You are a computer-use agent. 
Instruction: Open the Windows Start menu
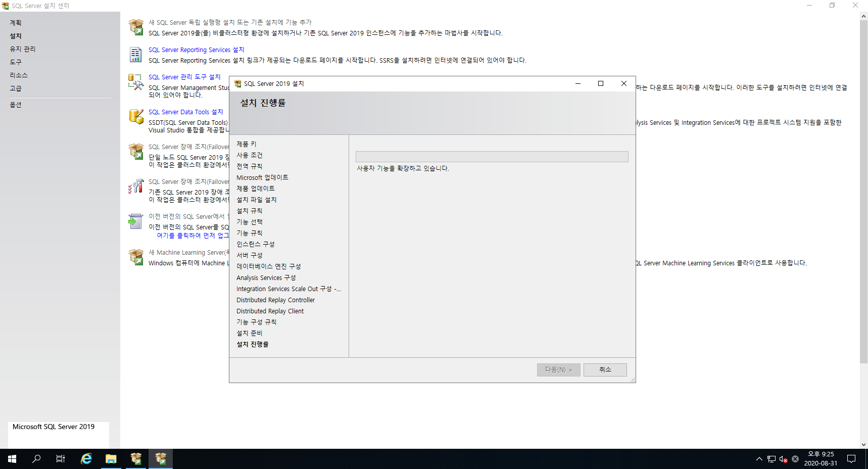pyautogui.click(x=12, y=459)
